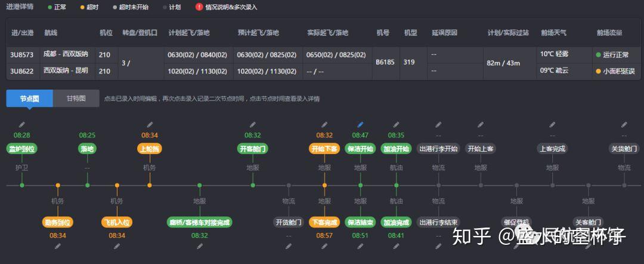Click the pencil icon below 飞机入位
The height and width of the screenshot is (264, 644).
click(x=117, y=246)
